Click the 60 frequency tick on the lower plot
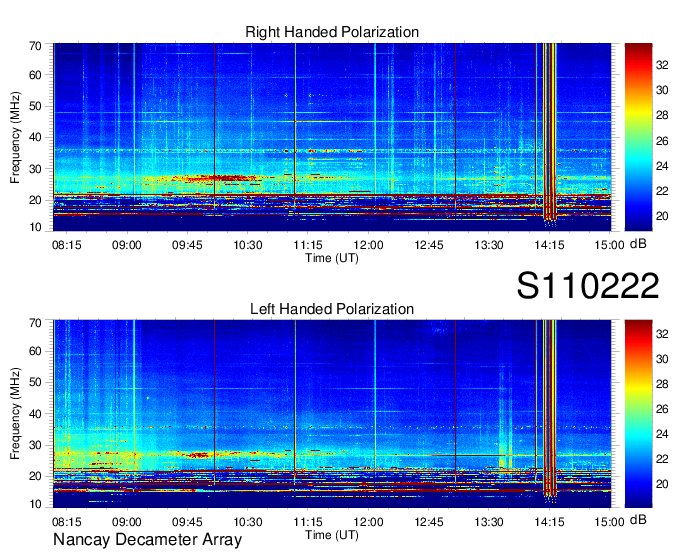Viewport: 680px width, 552px height. [36, 351]
